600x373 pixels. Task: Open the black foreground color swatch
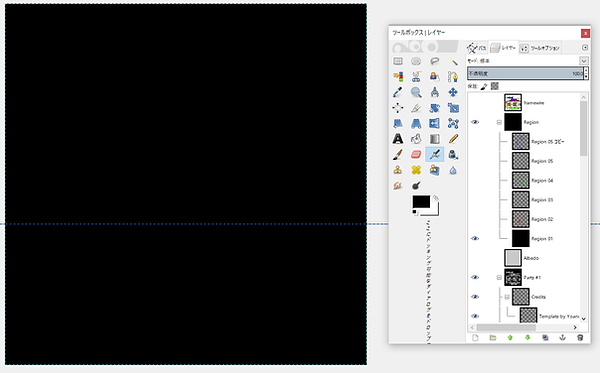(421, 202)
